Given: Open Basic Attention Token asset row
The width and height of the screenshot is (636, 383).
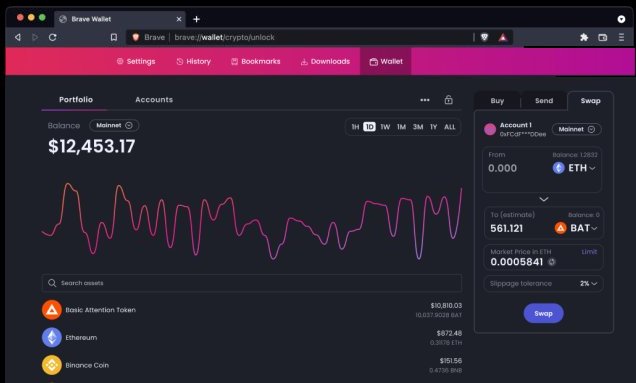Looking at the screenshot, I should coord(251,310).
